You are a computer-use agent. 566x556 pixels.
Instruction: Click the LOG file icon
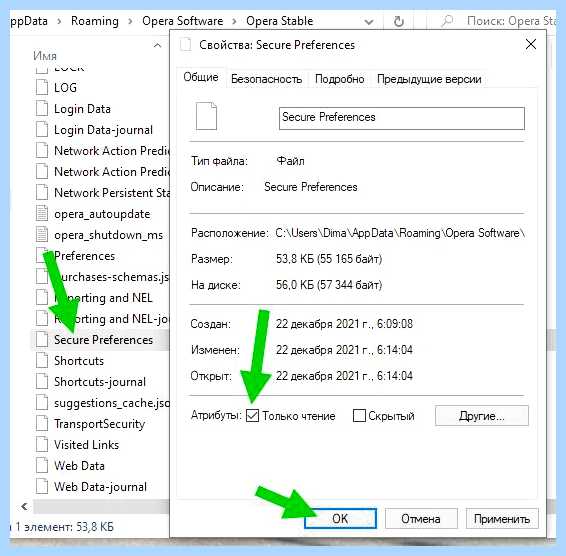(42, 87)
